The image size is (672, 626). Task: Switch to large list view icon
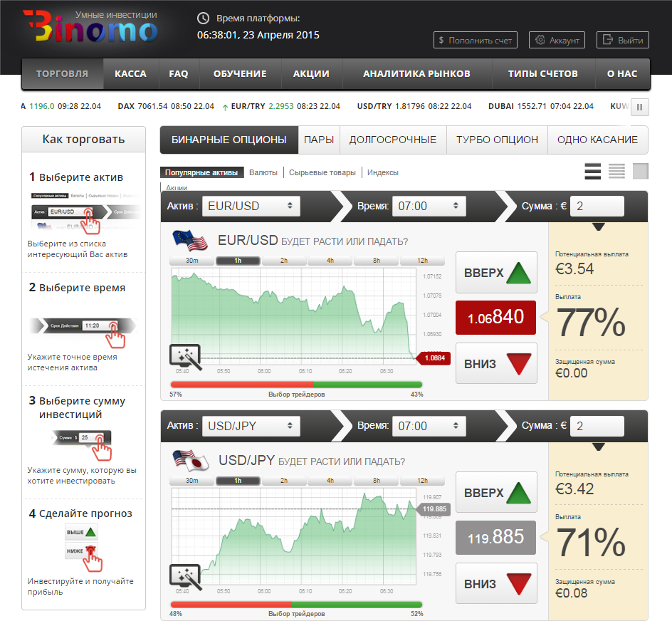coord(592,172)
